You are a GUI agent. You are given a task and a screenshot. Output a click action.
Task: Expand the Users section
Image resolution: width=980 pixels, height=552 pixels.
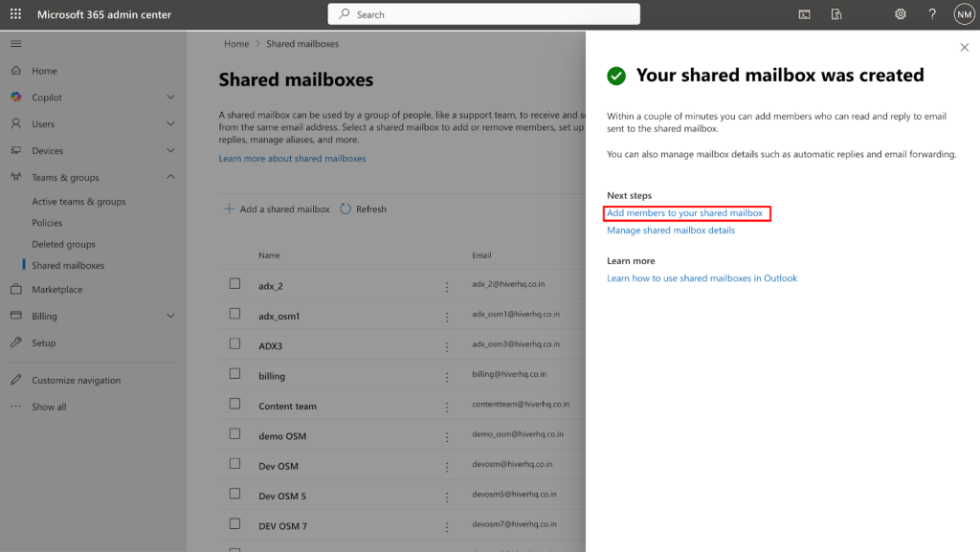(170, 123)
